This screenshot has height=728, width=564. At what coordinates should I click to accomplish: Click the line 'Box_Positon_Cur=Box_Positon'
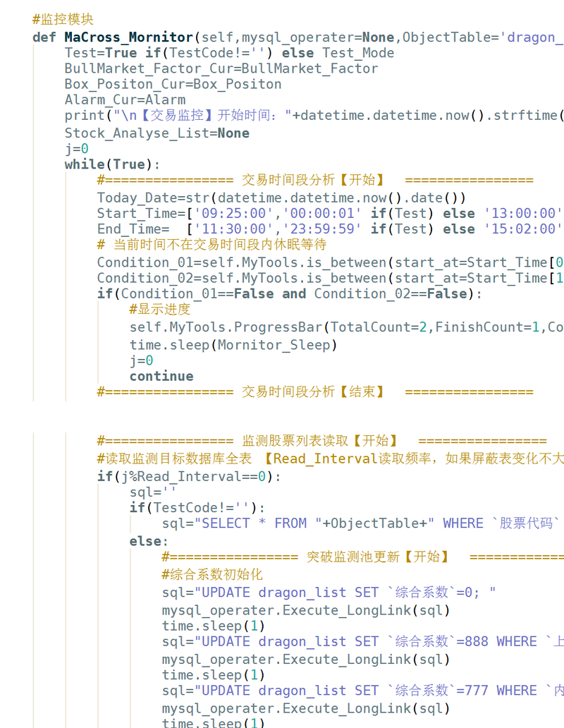click(x=173, y=84)
